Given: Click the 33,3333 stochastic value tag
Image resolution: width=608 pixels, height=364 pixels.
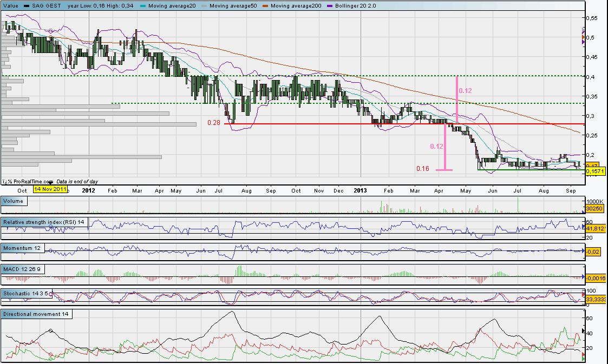Looking at the screenshot, I should (596, 299).
